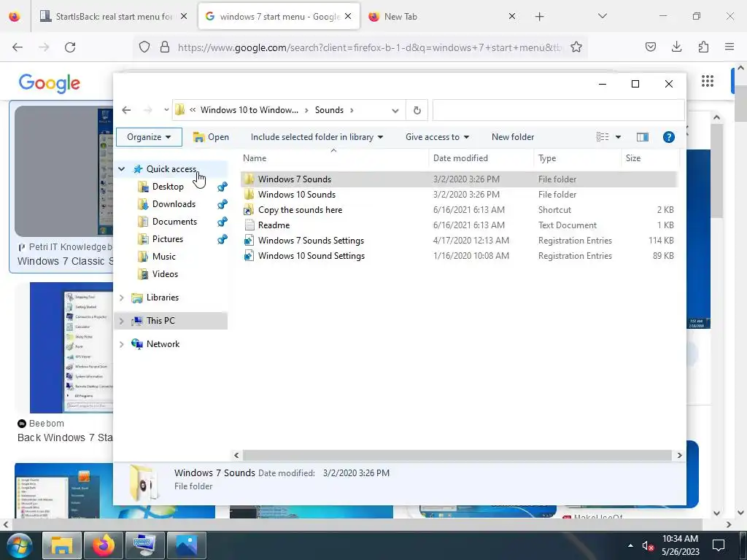Screen dimensions: 747x560
Task: Switch to StartIsBack browser tab
Action: tap(114, 16)
